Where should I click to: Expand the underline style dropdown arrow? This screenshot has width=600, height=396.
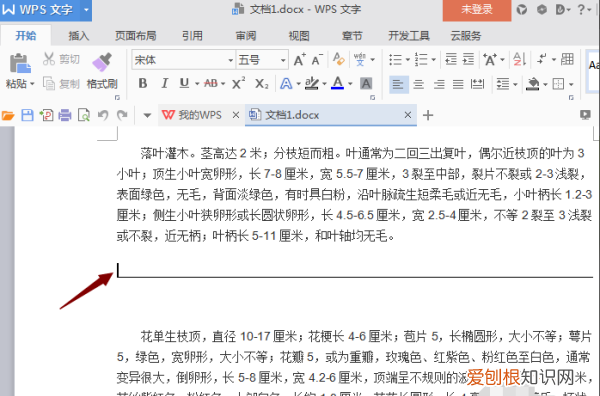197,83
